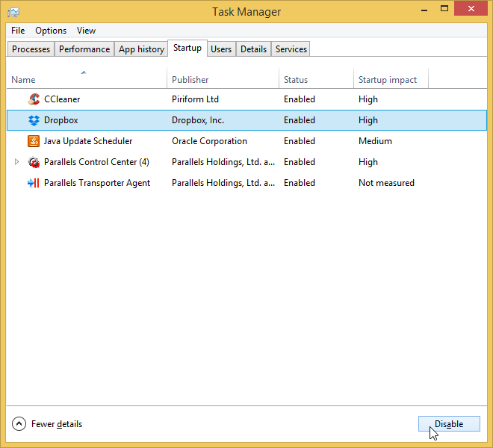Open the Options menu
Screen dimensions: 493x448
pos(51,31)
